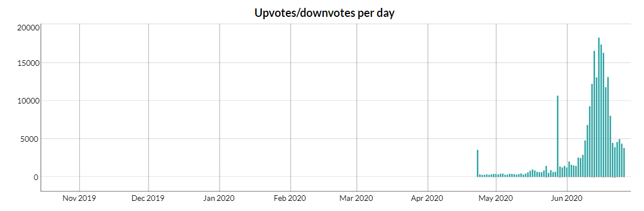The height and width of the screenshot is (211, 644).
Task: Select the May 2020 x-axis label
Action: pos(496,199)
